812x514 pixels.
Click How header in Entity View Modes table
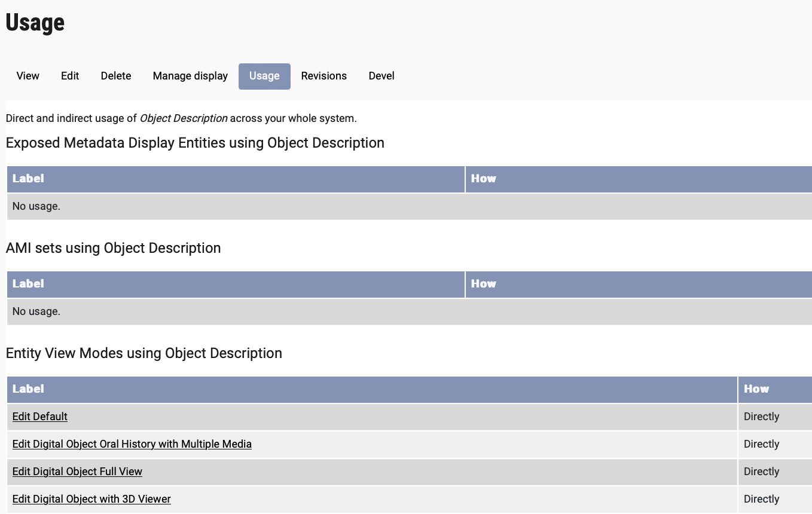point(756,389)
